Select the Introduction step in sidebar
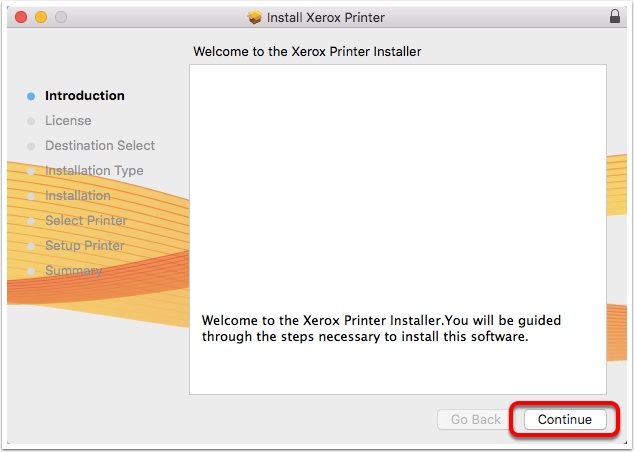Image resolution: width=634 pixels, height=452 pixels. pyautogui.click(x=85, y=95)
